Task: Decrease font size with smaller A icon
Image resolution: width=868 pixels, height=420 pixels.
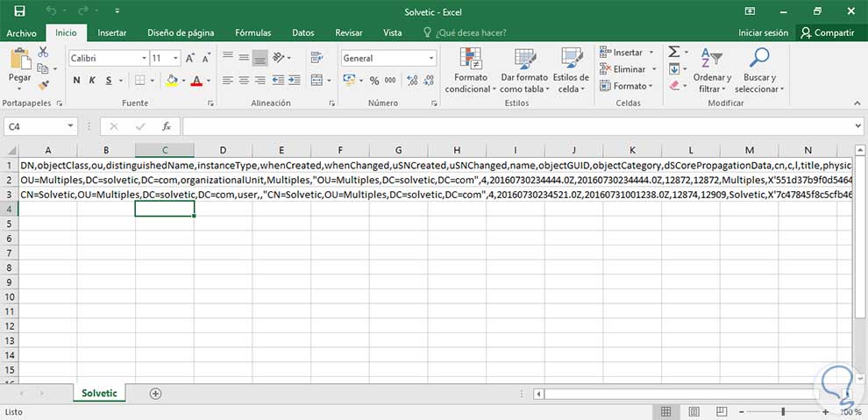Action: coord(206,58)
